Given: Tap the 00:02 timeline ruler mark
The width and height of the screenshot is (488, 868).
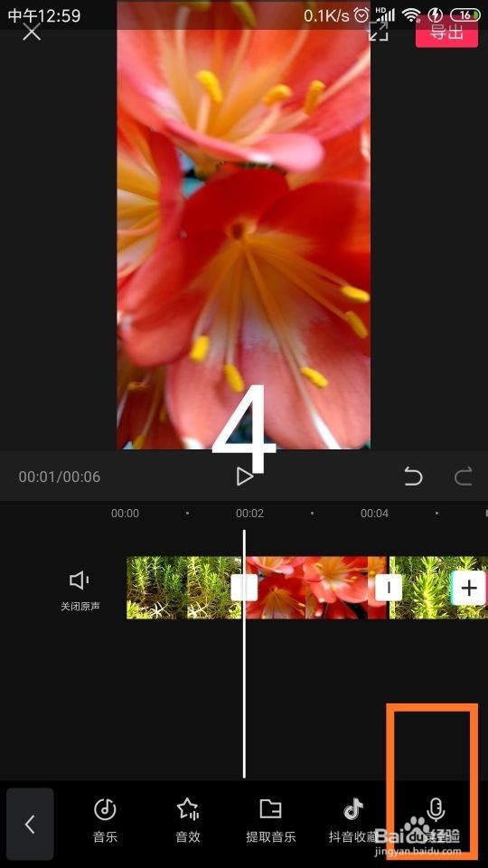Looking at the screenshot, I should 249,514.
